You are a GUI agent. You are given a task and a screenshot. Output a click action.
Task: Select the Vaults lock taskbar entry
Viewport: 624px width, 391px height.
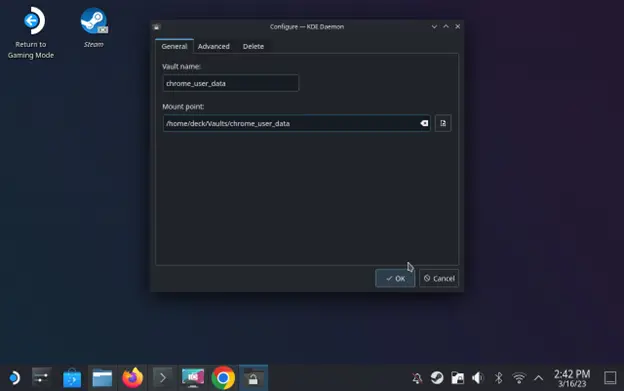tap(253, 378)
